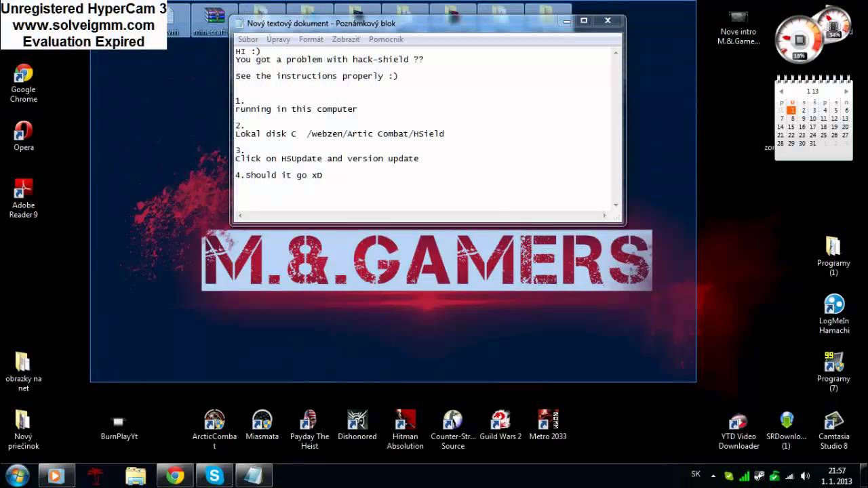
Task: Maximize the Notepad window
Action: 584,21
